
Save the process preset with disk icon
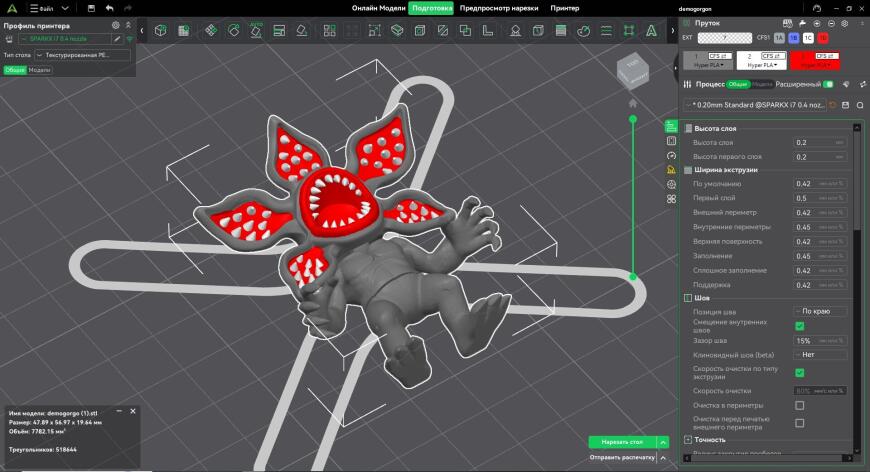[846, 105]
